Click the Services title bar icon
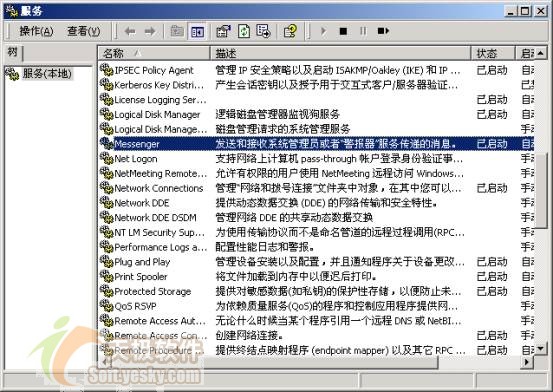The image size is (553, 392). tap(12, 11)
